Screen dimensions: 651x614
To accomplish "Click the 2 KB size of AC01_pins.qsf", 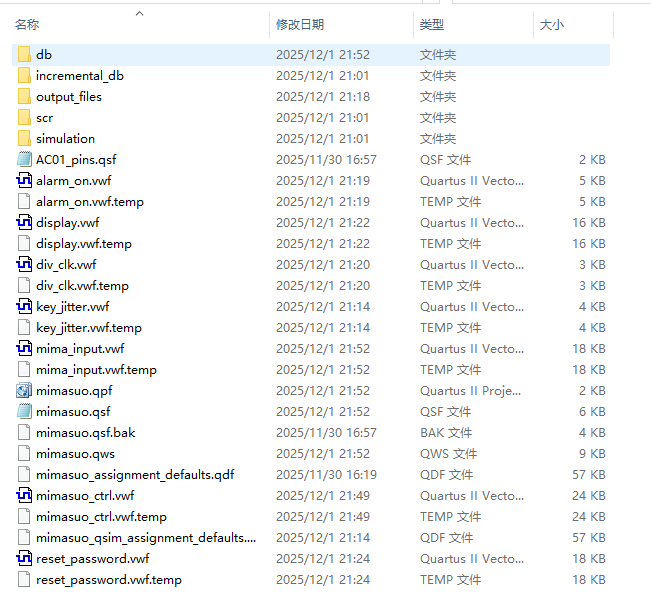I will click(592, 160).
